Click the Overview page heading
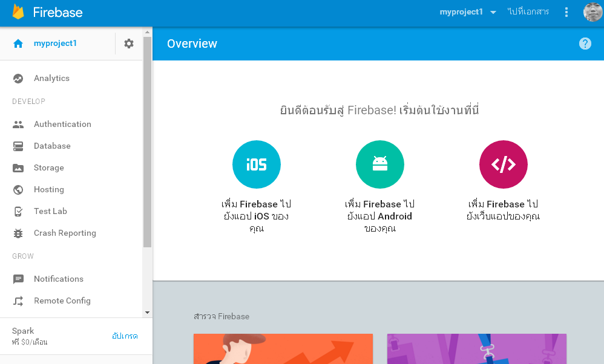 (192, 44)
